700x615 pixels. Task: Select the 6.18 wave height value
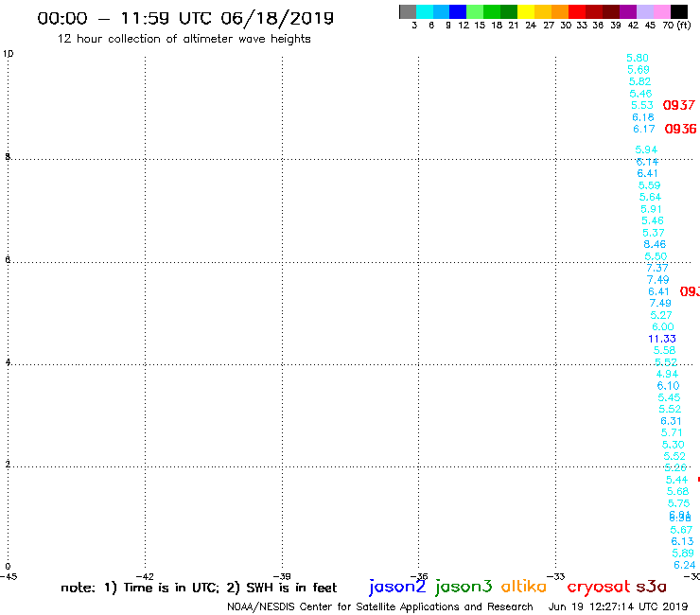click(643, 117)
